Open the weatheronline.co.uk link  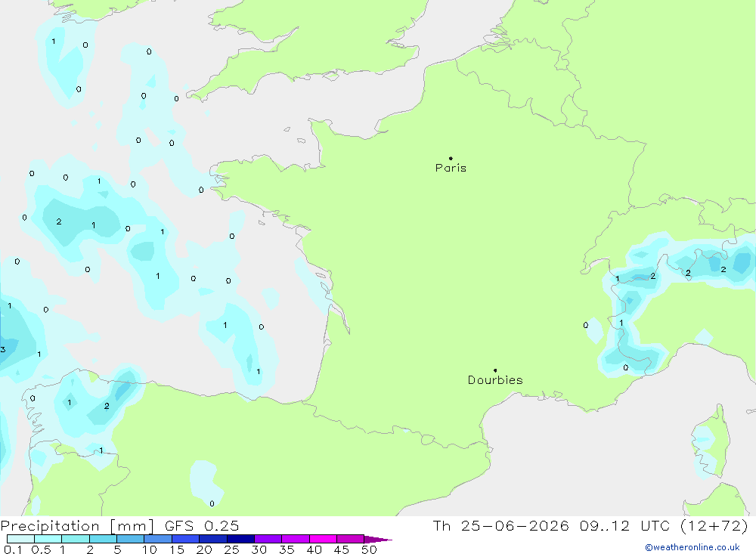point(692,547)
